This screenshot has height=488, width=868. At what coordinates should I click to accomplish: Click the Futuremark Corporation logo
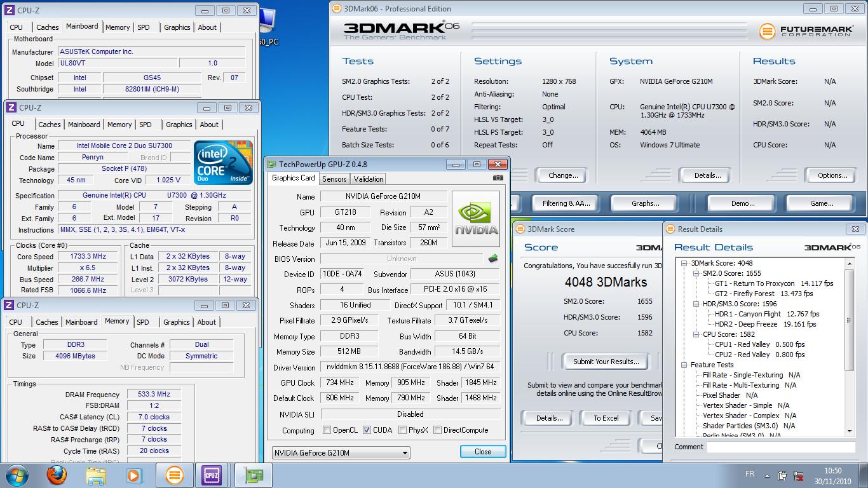(x=806, y=30)
